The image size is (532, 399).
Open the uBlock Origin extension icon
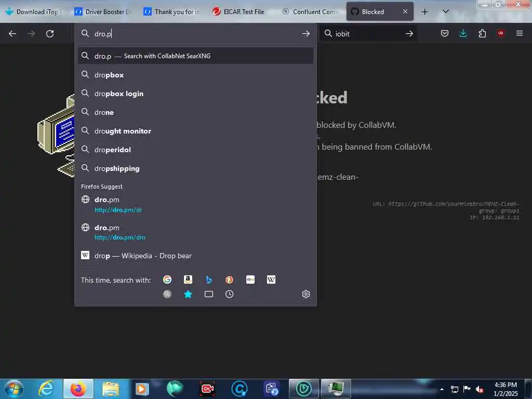pyautogui.click(x=501, y=33)
